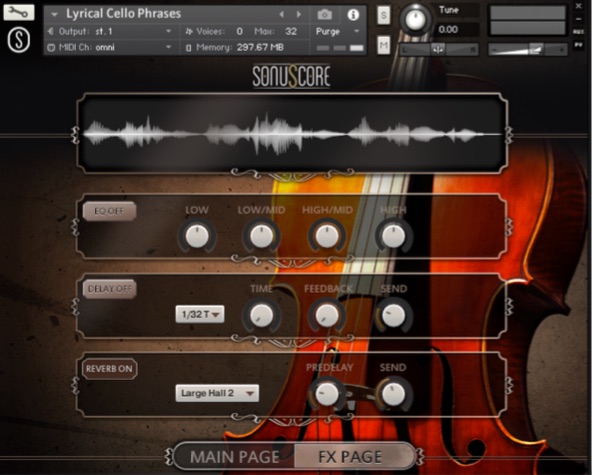Adjust the pan slider
Screen dimensions: 592x475
pos(438,49)
